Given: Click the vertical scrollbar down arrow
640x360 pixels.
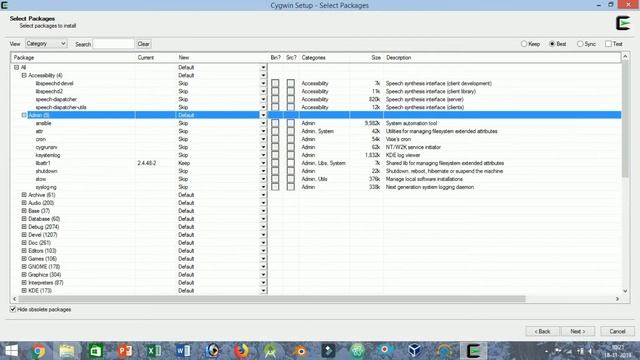Looking at the screenshot, I should pos(625,291).
